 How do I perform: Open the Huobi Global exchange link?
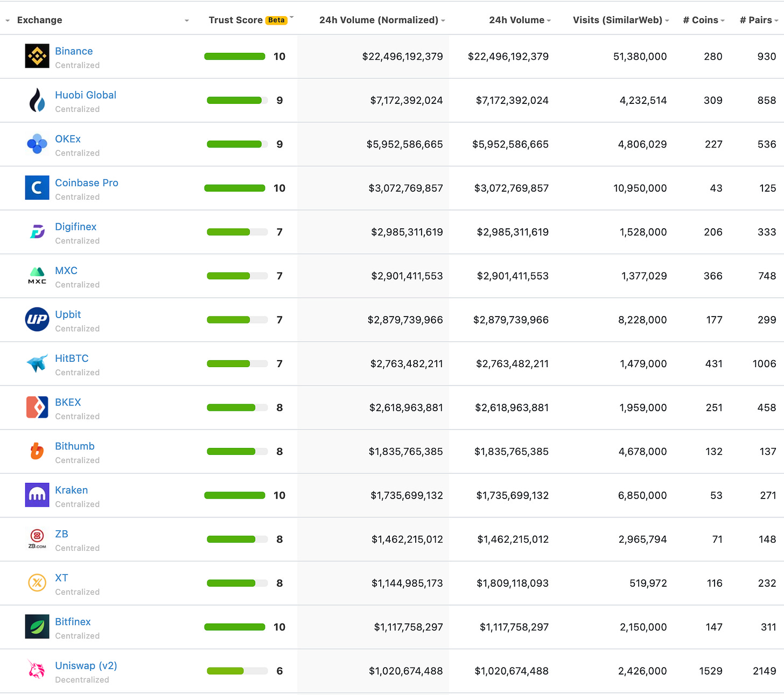coord(86,95)
